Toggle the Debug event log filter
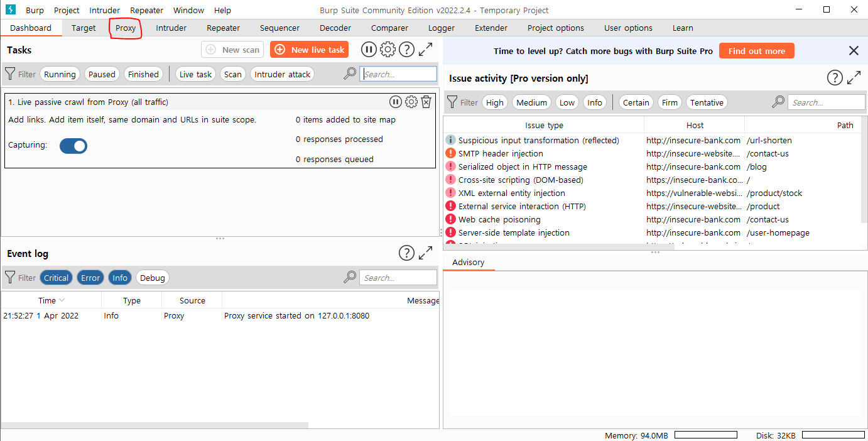The image size is (868, 441). pyautogui.click(x=153, y=278)
